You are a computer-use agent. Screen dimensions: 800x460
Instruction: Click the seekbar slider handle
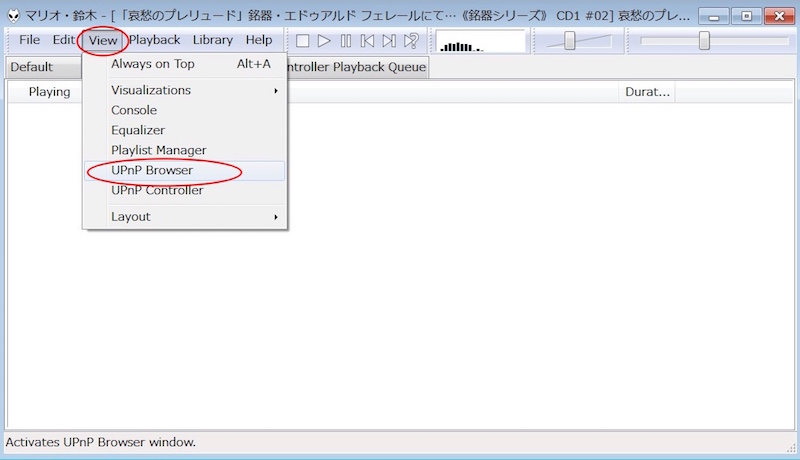(704, 41)
